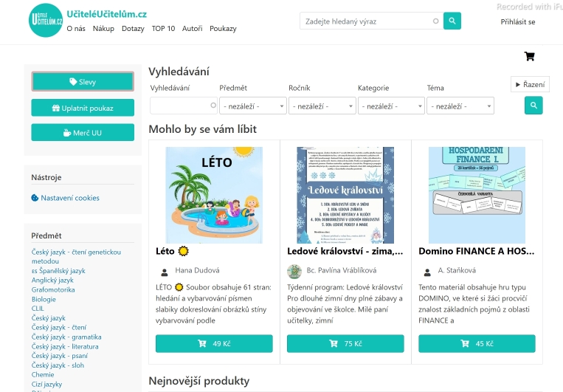Click Bc. Pavlína Vráblíková profile picture

[x=294, y=271]
